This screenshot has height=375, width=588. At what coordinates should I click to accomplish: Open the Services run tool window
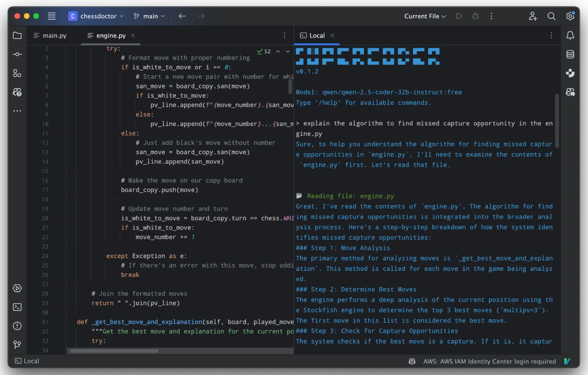17,288
